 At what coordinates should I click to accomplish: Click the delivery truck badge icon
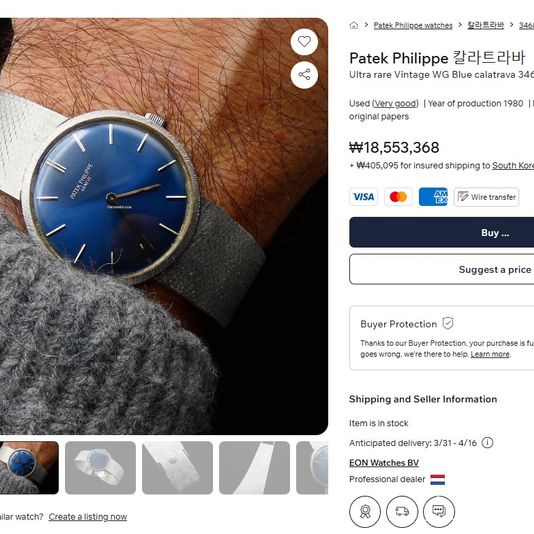tap(402, 511)
